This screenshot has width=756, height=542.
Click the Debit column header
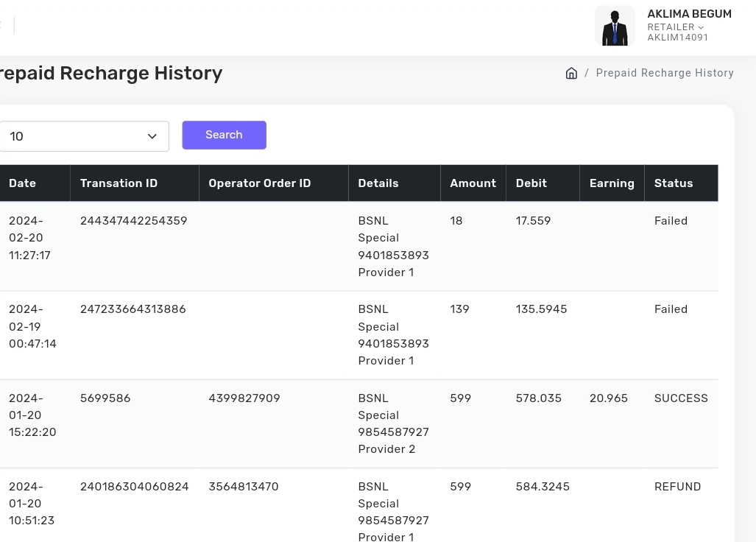tap(531, 183)
